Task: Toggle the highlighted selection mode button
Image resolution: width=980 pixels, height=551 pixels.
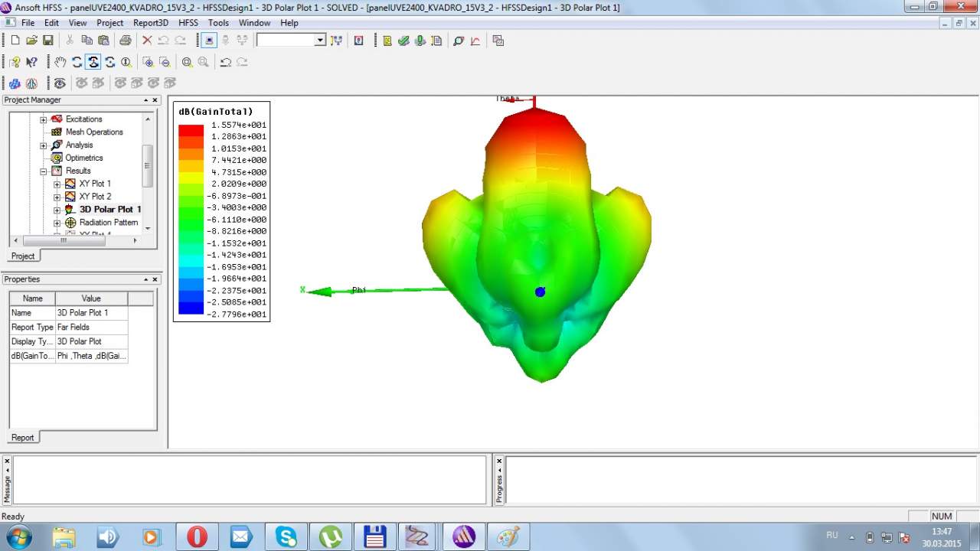Action: coord(208,41)
